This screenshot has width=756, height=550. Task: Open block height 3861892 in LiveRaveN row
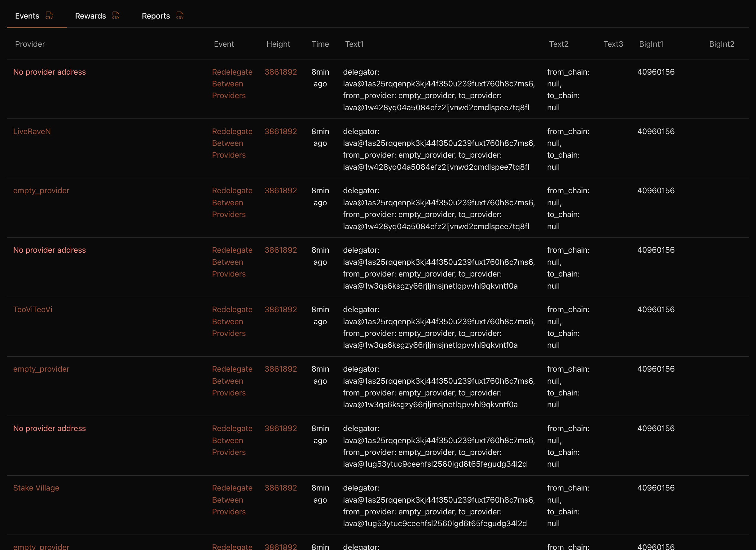pyautogui.click(x=280, y=131)
